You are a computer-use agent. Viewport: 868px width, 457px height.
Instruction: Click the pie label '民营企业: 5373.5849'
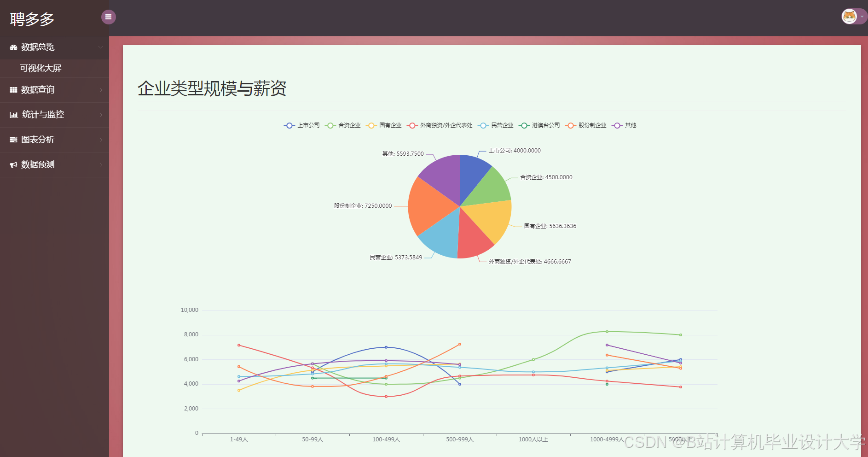coord(396,258)
